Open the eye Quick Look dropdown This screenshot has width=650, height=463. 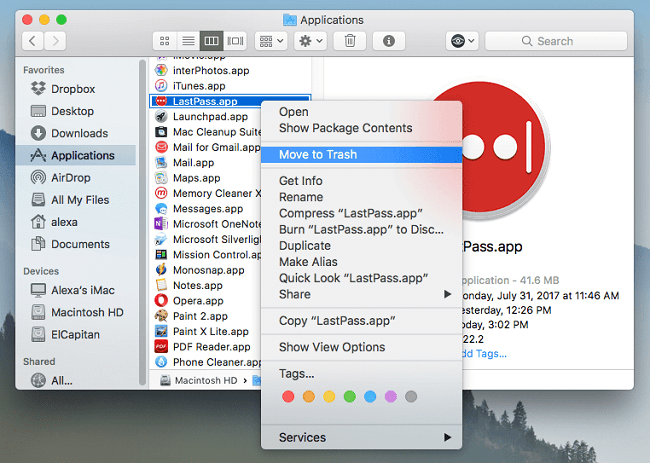462,41
